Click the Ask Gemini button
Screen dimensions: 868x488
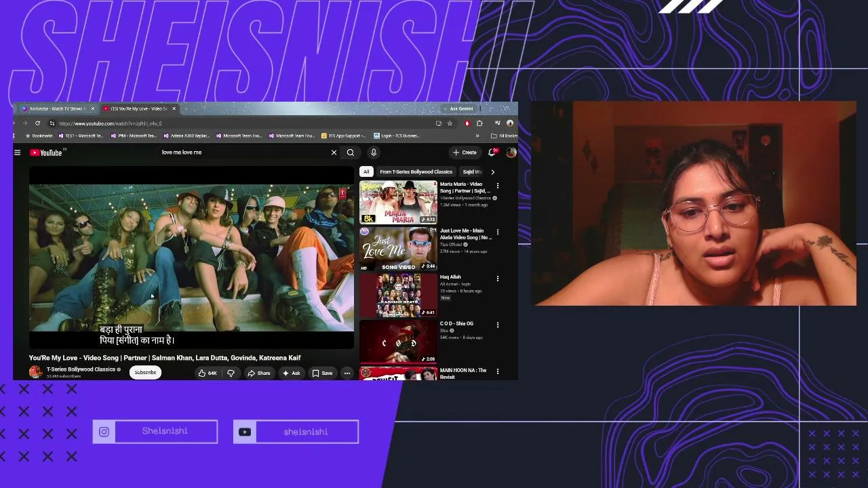tap(458, 108)
